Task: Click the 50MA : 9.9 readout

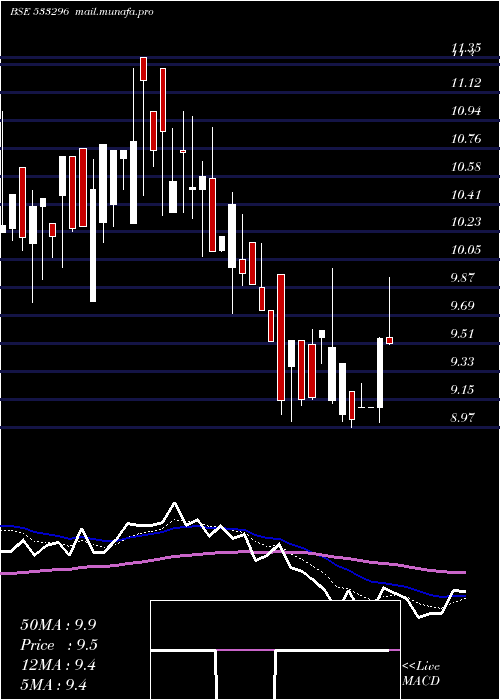Action: coord(58,625)
